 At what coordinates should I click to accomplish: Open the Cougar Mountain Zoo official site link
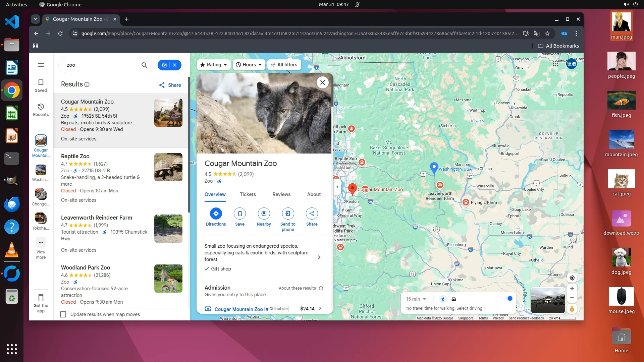tap(238, 309)
